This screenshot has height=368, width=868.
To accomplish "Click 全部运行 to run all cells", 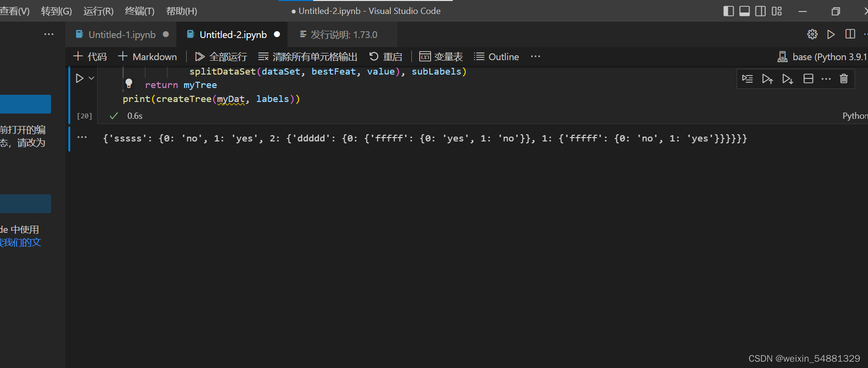I will click(221, 57).
